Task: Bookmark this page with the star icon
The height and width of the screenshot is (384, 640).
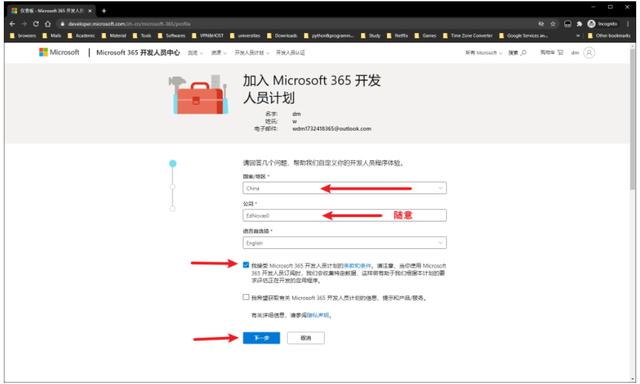Action: (x=553, y=24)
